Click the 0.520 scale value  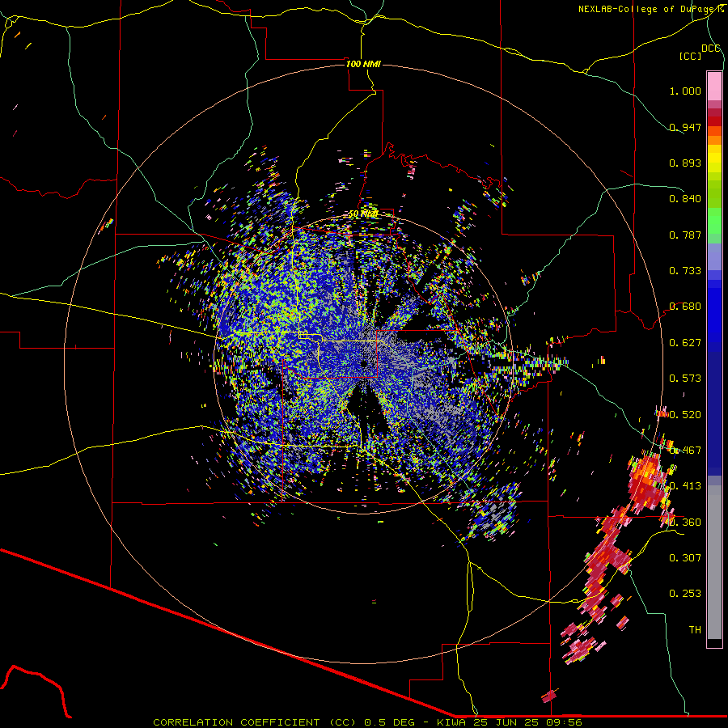click(685, 415)
